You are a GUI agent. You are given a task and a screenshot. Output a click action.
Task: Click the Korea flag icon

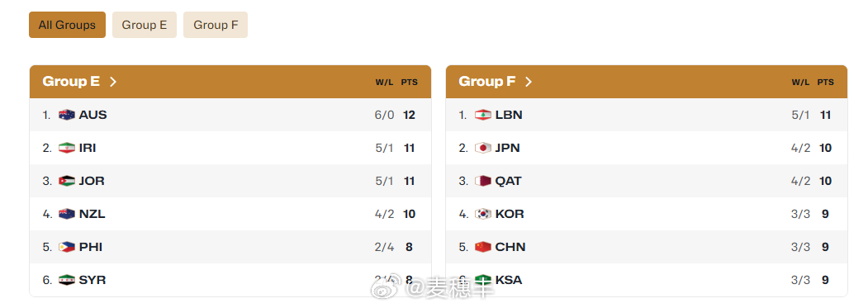482,214
